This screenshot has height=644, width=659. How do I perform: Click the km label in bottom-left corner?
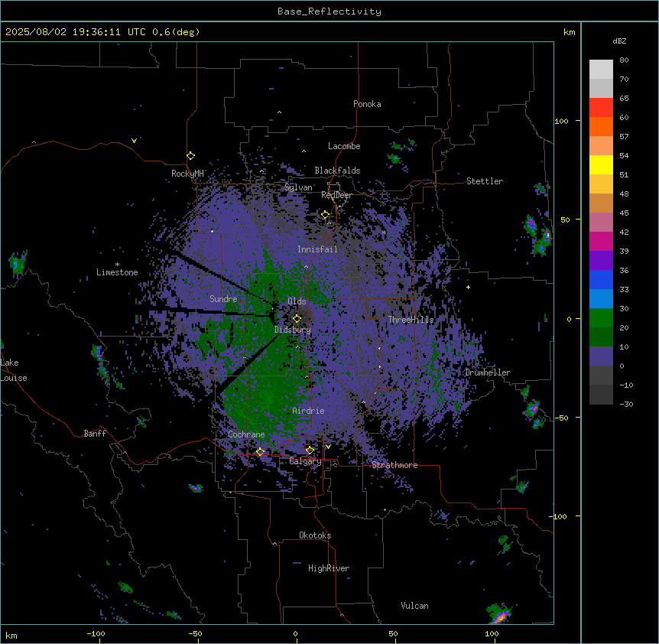coord(11,635)
